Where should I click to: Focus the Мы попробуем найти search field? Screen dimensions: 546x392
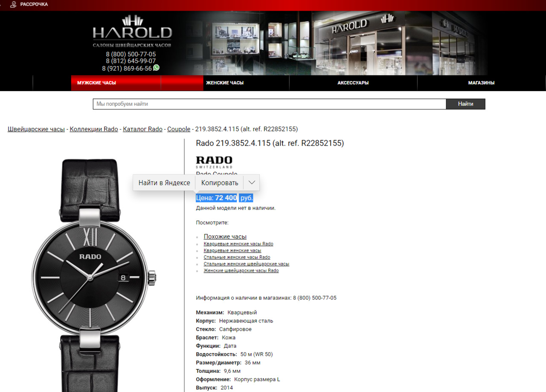pyautogui.click(x=270, y=104)
